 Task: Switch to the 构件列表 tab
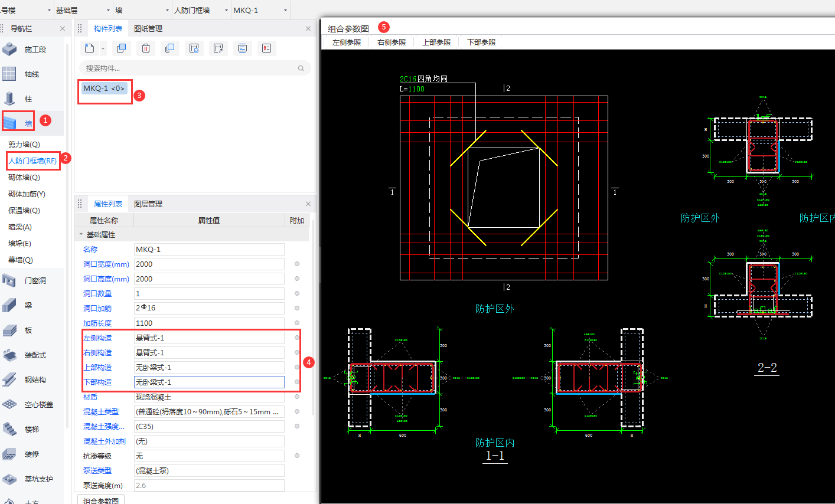(x=108, y=28)
